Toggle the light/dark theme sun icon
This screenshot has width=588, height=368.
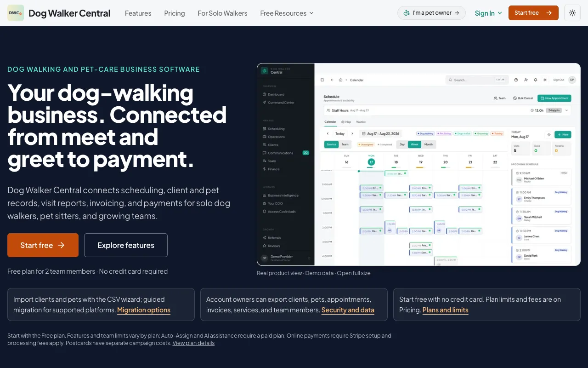point(572,13)
